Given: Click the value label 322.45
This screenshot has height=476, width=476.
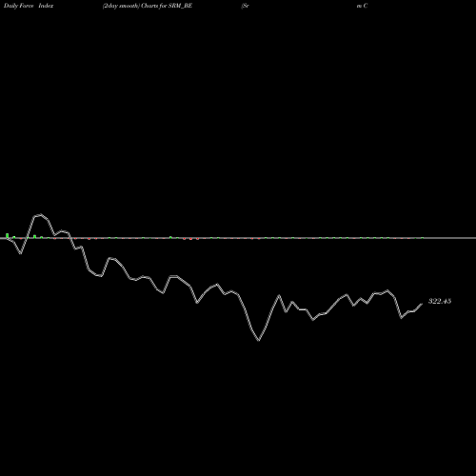Looking at the screenshot, I should click(440, 301).
